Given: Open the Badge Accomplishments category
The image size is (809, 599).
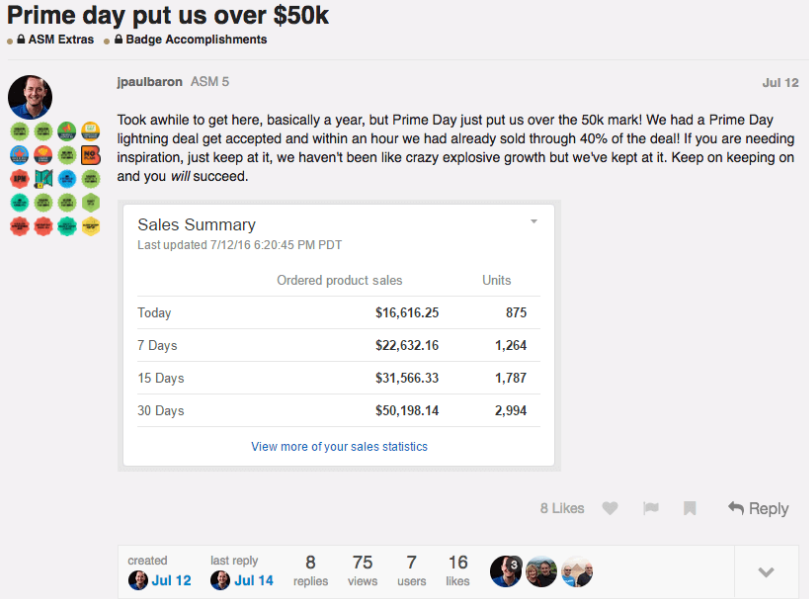Looking at the screenshot, I should point(196,39).
